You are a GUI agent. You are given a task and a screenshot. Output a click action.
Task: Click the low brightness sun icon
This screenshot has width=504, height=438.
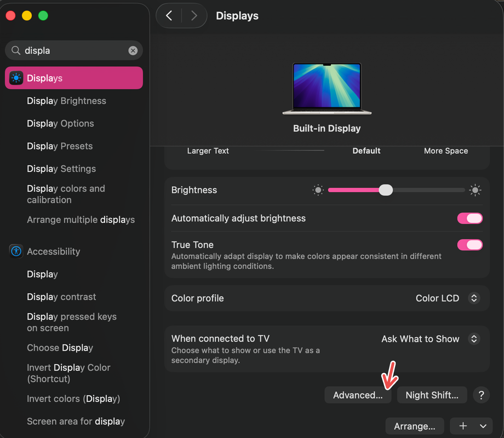pyautogui.click(x=318, y=190)
